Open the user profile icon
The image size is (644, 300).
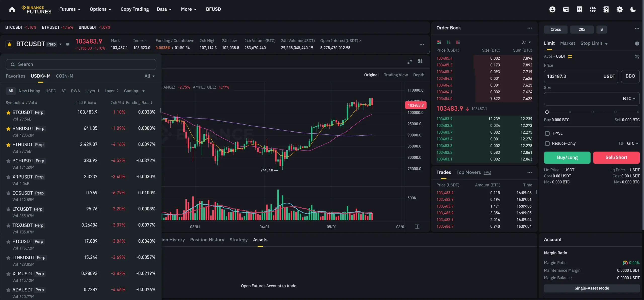tap(552, 9)
